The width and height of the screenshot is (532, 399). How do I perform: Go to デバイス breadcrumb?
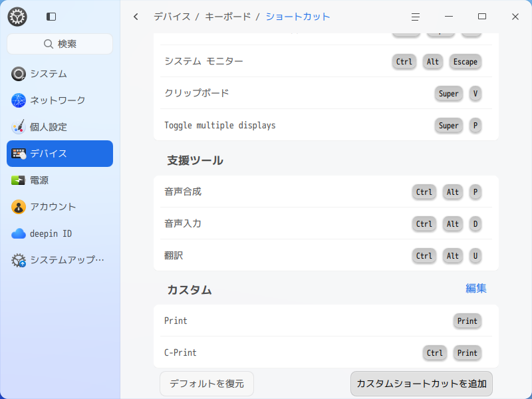pyautogui.click(x=172, y=17)
